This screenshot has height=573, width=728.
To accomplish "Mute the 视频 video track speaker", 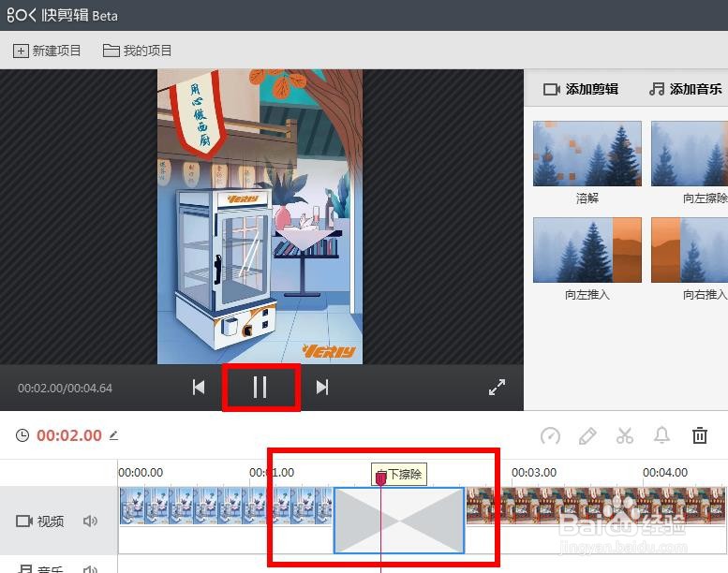I will click(x=90, y=521).
